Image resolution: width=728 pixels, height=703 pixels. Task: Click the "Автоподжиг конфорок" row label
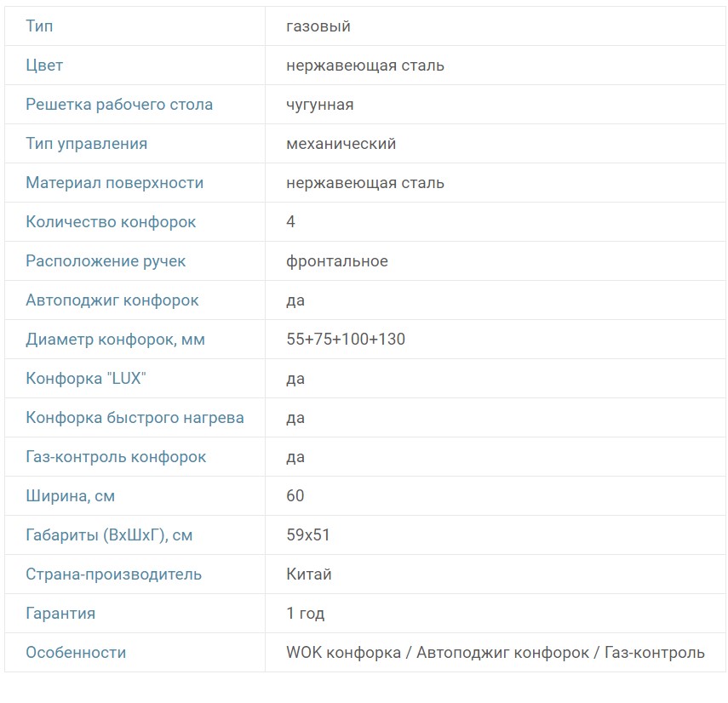[112, 300]
